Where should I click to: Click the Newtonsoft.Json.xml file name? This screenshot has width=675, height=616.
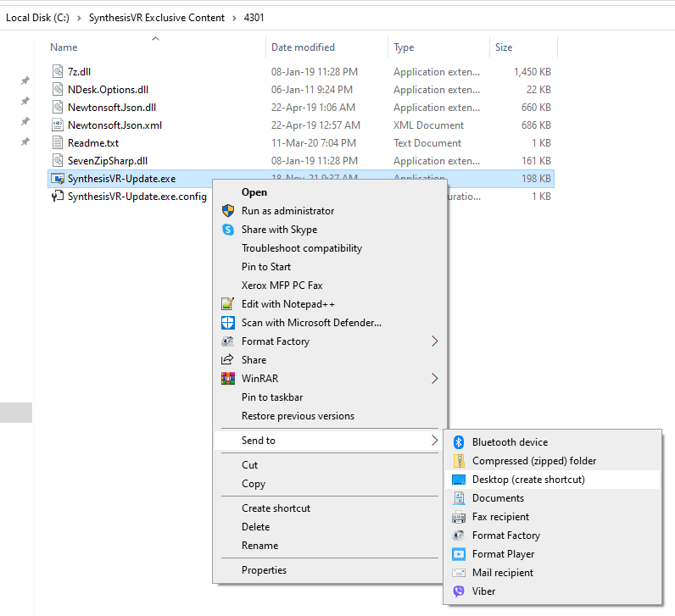pyautogui.click(x=115, y=125)
